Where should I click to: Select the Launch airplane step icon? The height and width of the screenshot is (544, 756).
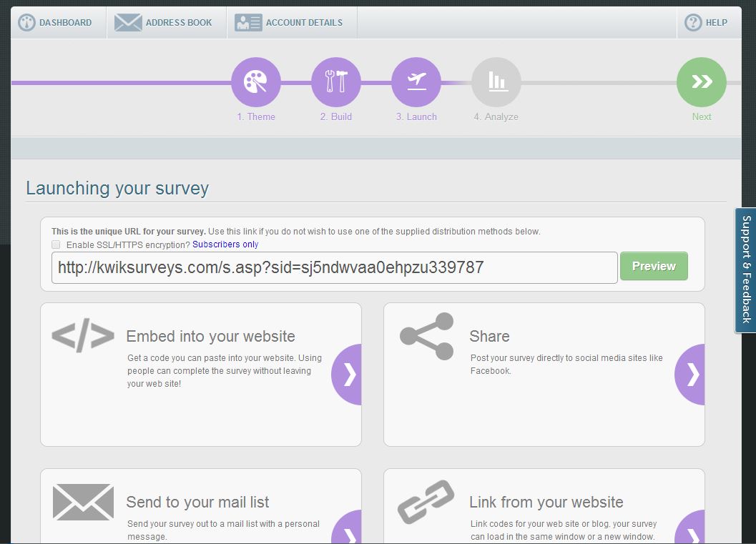click(x=416, y=82)
